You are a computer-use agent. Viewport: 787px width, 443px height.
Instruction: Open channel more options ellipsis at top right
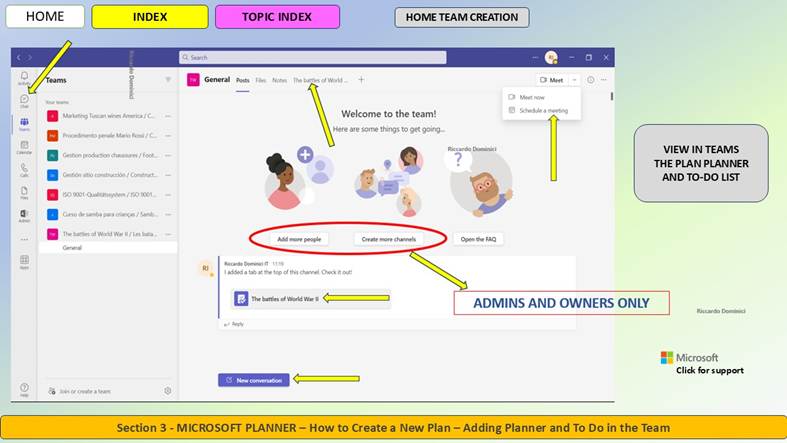tap(604, 80)
